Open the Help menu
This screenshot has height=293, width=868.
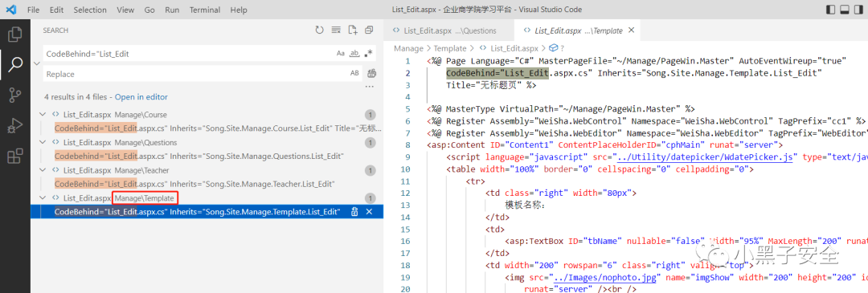239,10
